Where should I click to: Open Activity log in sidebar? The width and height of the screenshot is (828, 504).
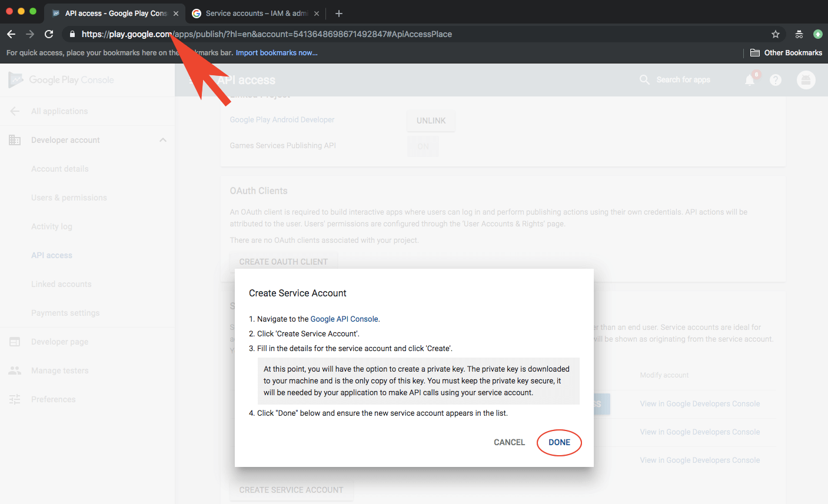tap(52, 226)
